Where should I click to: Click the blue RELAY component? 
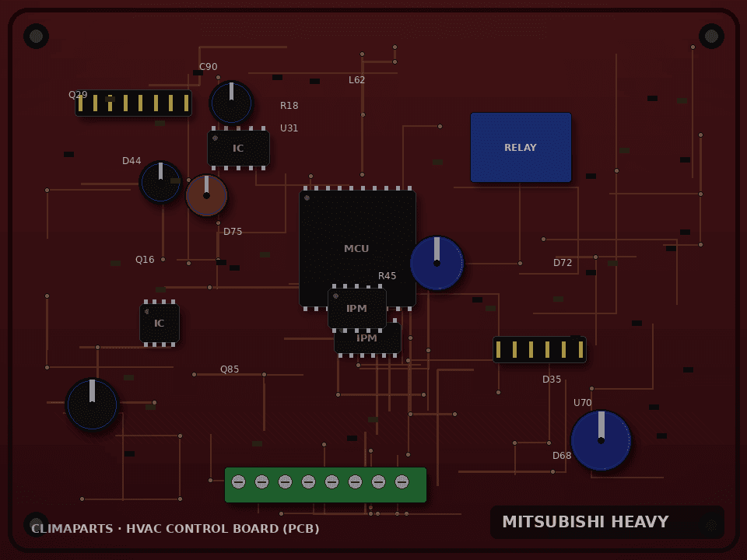click(x=521, y=147)
